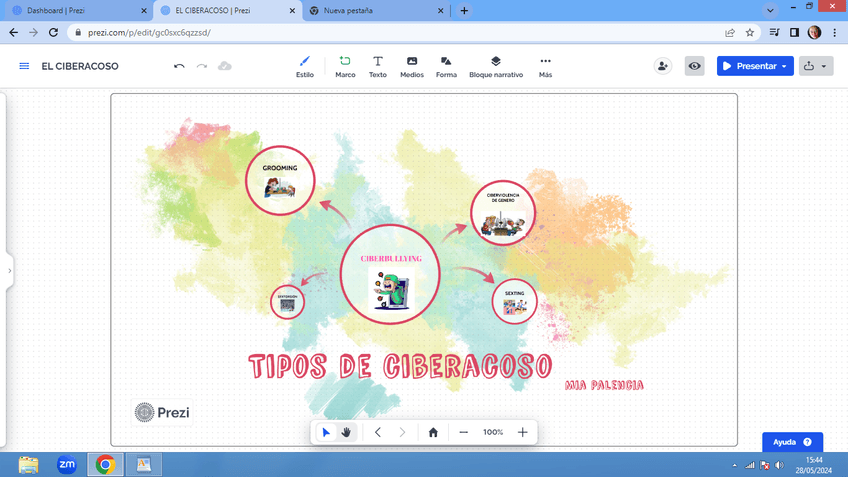Expand the left sidebar panel
Image resolution: width=848 pixels, height=477 pixels.
click(x=9, y=271)
